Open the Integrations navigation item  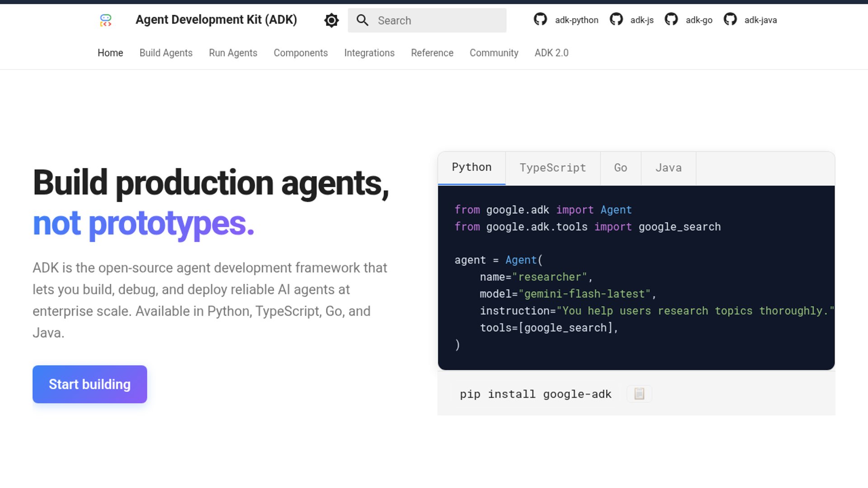(x=369, y=53)
